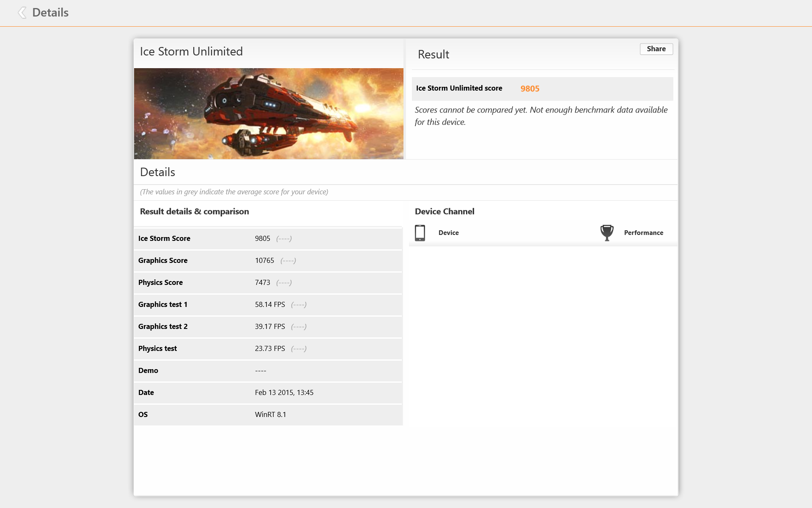Click the Details page title at top
This screenshot has width=812, height=508.
click(x=50, y=13)
